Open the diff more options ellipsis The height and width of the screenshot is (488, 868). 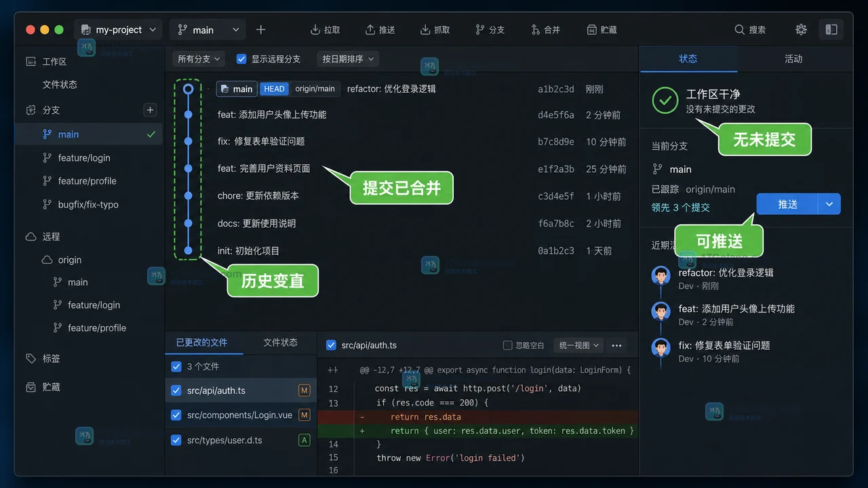pyautogui.click(x=616, y=345)
